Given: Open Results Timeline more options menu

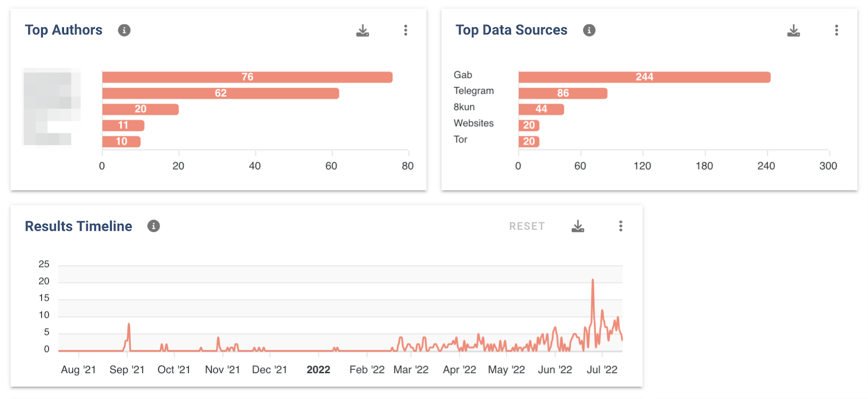Looking at the screenshot, I should click(x=621, y=226).
